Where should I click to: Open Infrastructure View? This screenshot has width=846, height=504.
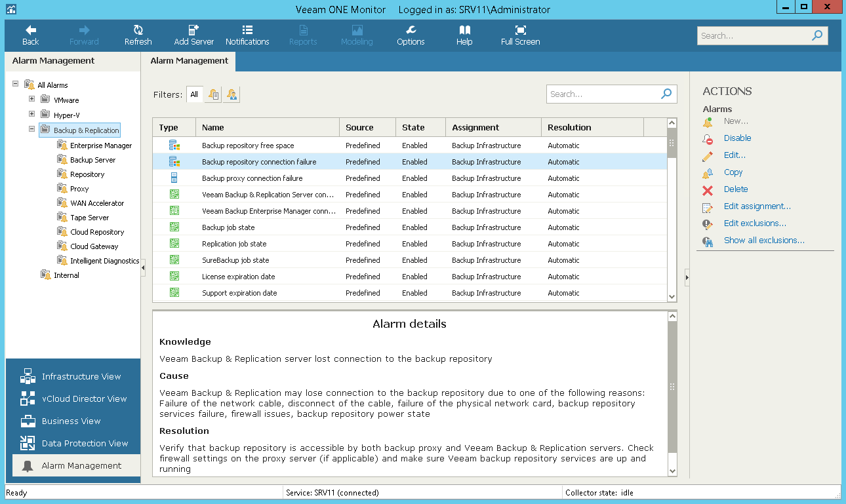(x=73, y=376)
